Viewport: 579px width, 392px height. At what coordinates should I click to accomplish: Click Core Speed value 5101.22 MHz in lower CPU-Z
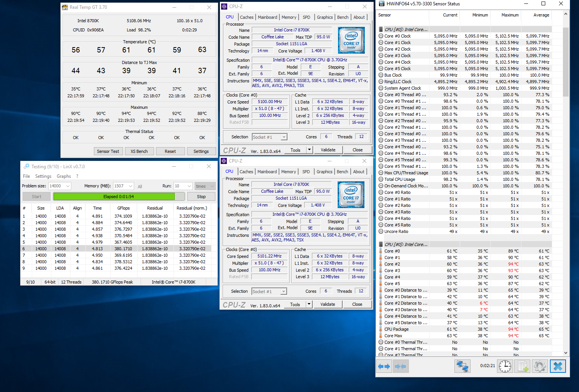(x=269, y=256)
